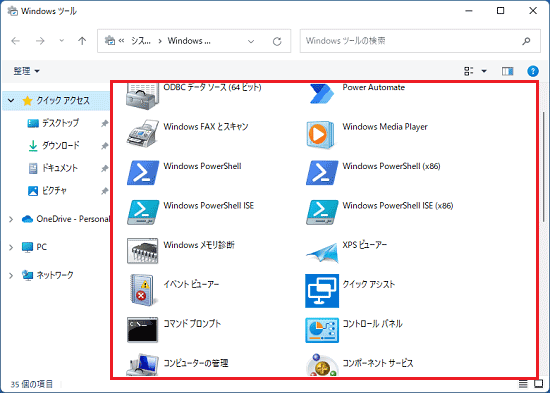Open the address bar history dropdown
The image size is (550, 393).
[x=251, y=41]
